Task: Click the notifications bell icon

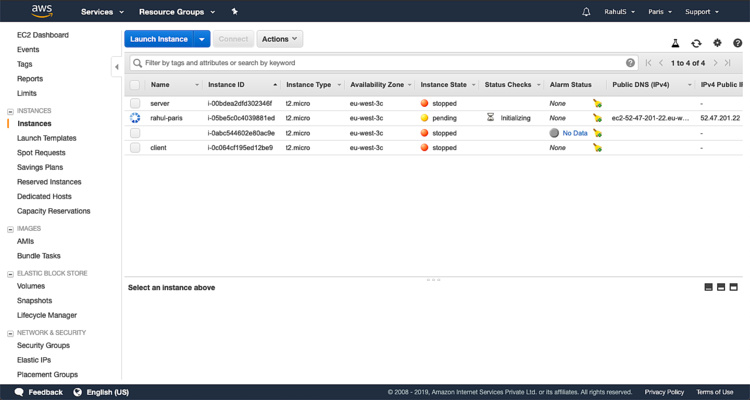Action: click(586, 12)
